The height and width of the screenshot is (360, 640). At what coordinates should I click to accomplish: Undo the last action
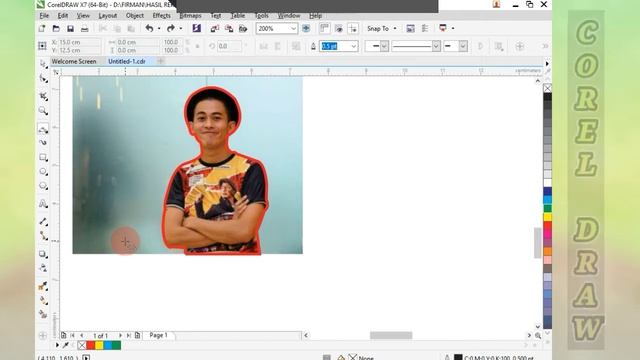coord(149,28)
